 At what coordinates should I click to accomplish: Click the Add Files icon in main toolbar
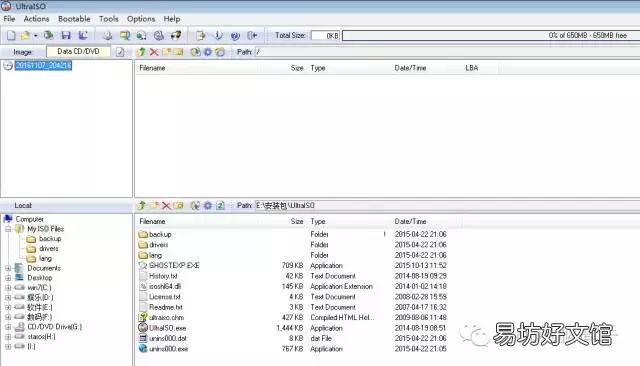click(200, 35)
